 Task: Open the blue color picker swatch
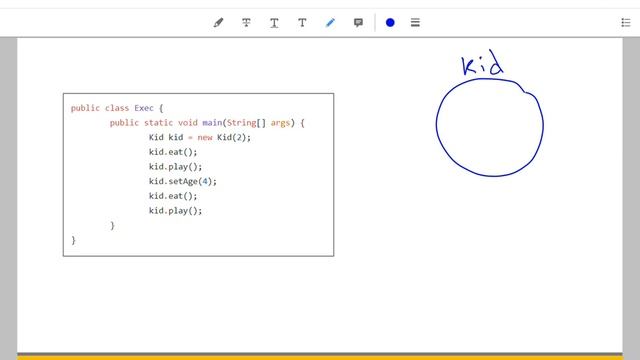coord(390,22)
